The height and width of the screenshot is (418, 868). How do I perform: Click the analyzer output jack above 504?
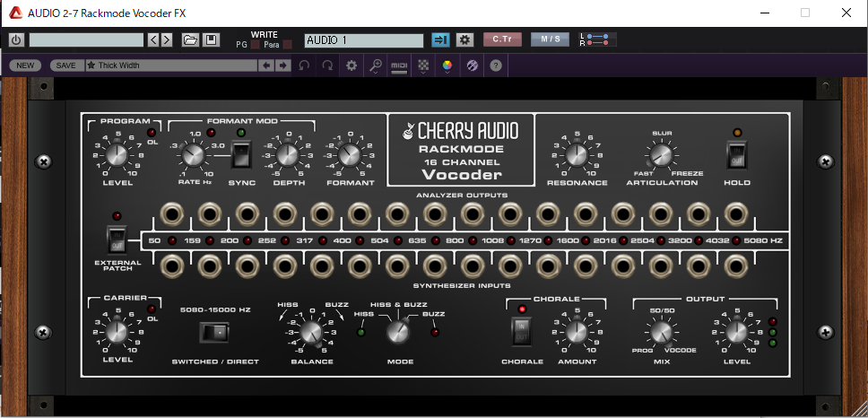(397, 213)
